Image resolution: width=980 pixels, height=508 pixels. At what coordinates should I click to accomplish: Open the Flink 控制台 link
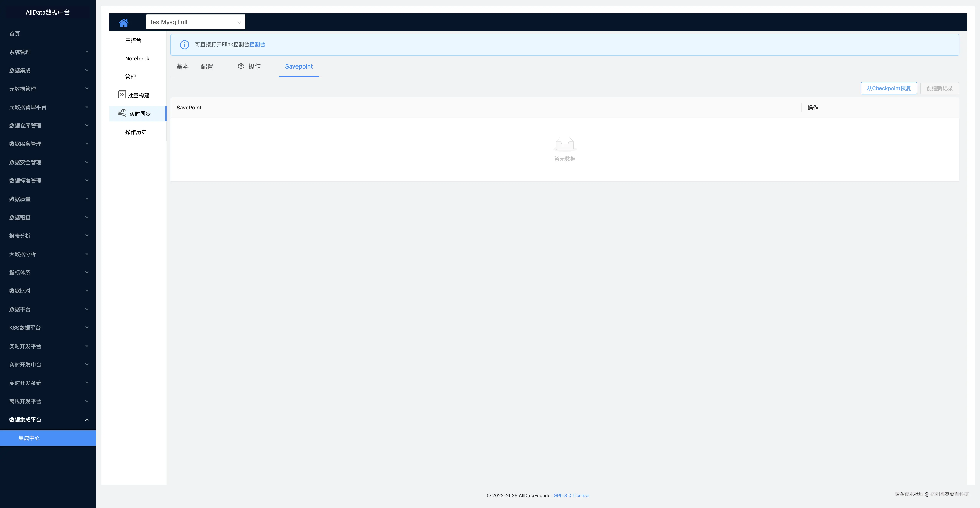click(x=257, y=44)
